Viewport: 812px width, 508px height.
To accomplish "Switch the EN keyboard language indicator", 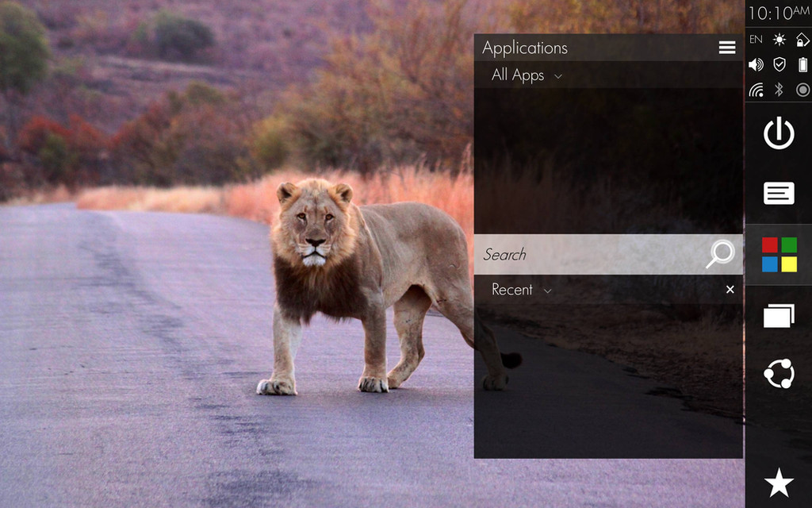I will click(756, 39).
